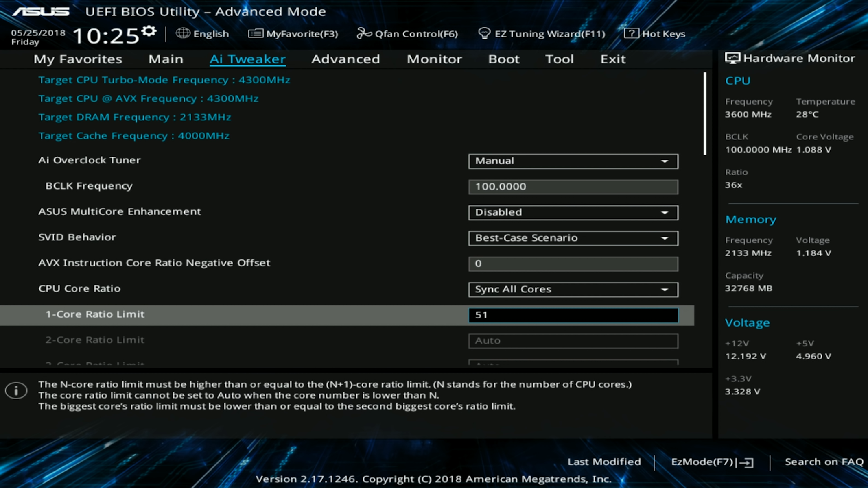This screenshot has height=488, width=868.
Task: Click Last Modified button
Action: click(604, 462)
